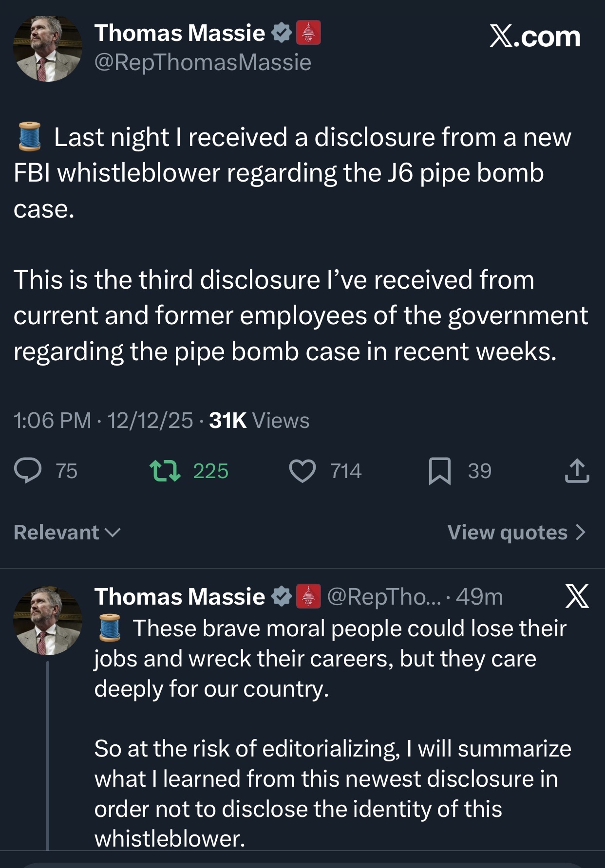The image size is (605, 868).
Task: Click the X.com logo in header
Action: (535, 37)
